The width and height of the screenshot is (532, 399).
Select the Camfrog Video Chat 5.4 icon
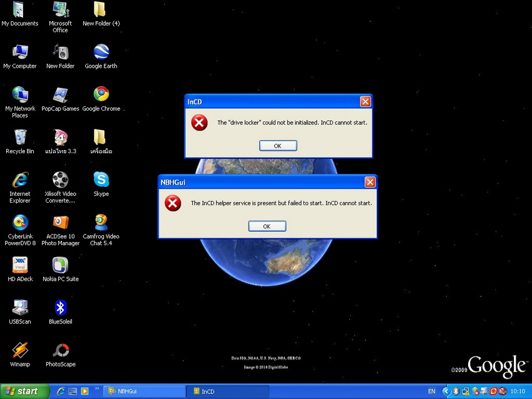point(101,230)
